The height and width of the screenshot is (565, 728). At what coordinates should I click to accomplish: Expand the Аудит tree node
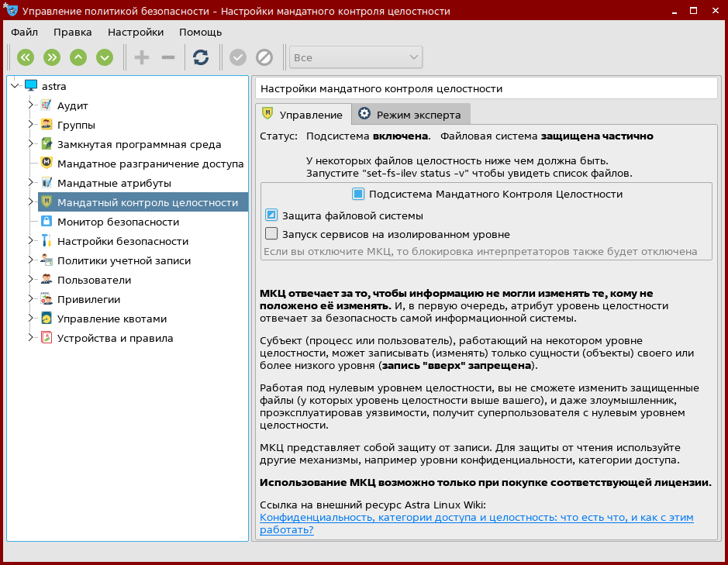pos(31,105)
